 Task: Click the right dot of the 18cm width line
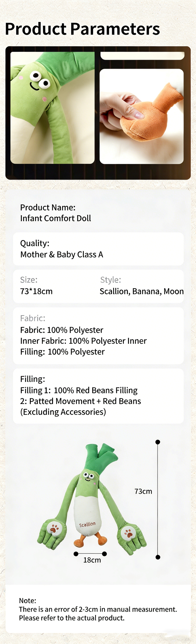point(104,554)
